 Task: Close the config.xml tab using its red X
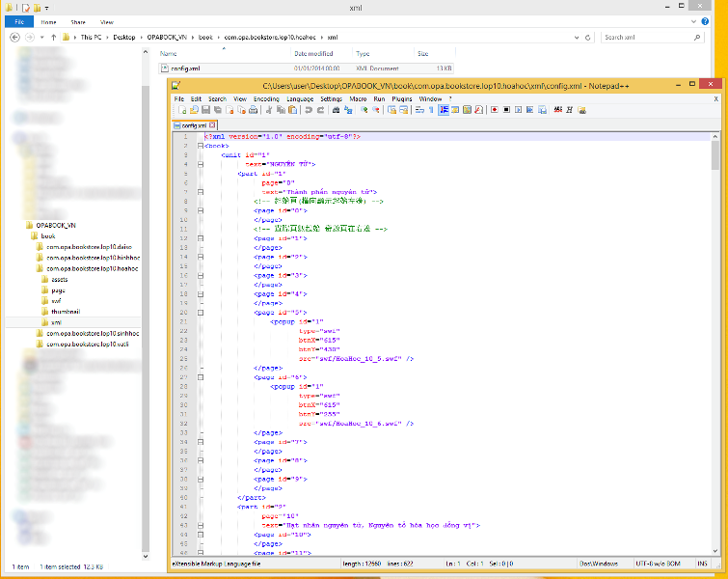214,125
